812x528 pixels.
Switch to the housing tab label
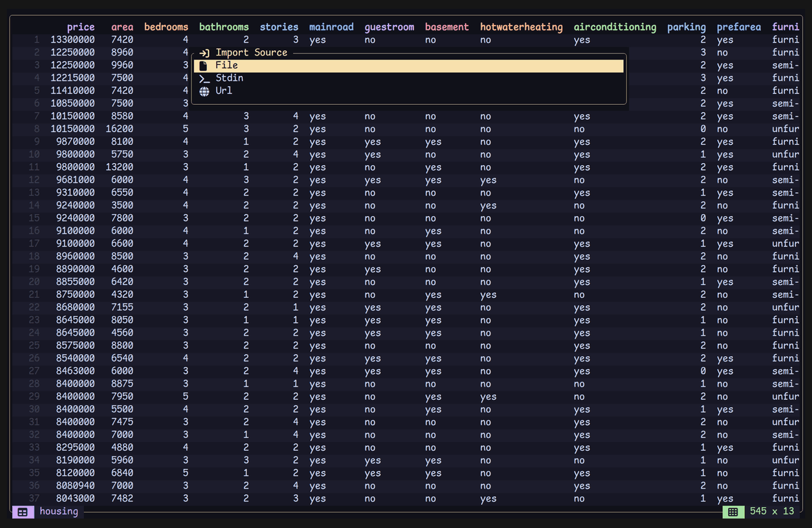click(59, 511)
